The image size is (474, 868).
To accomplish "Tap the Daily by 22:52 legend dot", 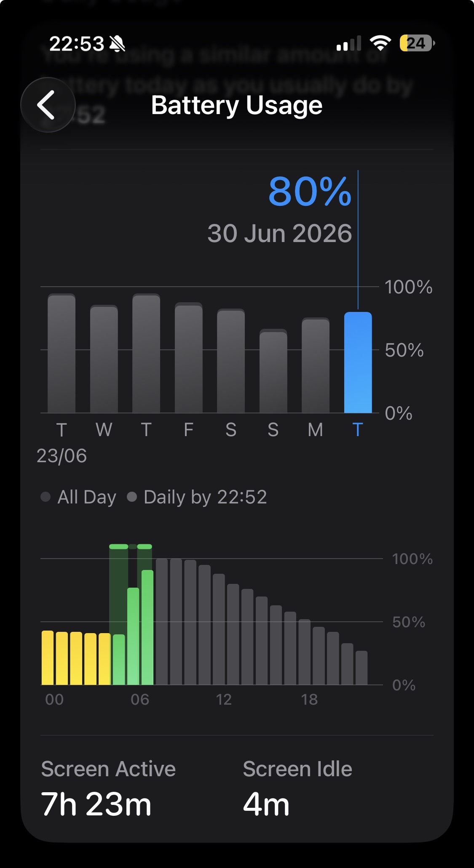I will point(132,497).
